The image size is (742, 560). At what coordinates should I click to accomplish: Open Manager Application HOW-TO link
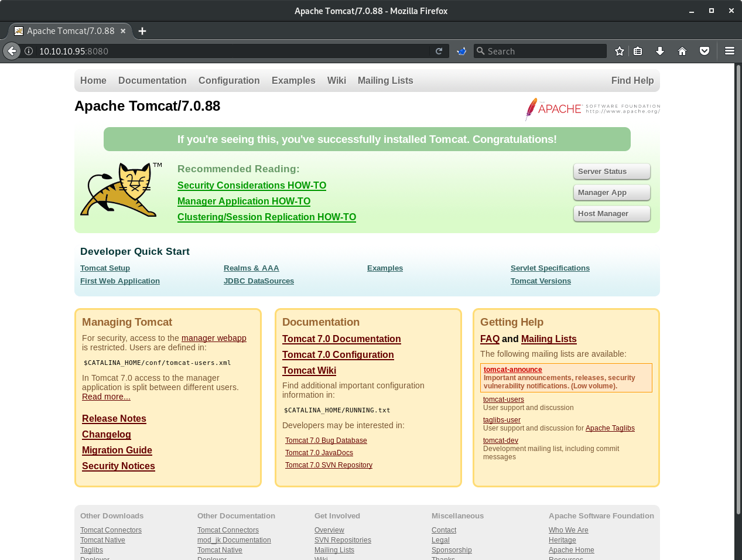pyautogui.click(x=244, y=202)
